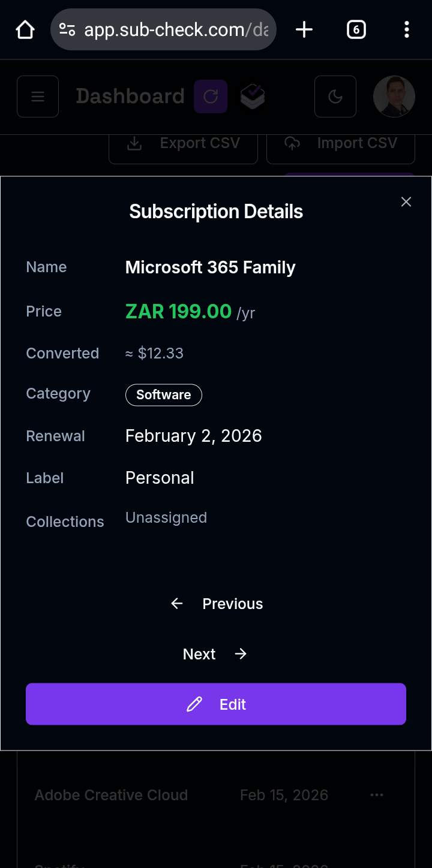
Task: Click the download icon on Export CSV
Action: click(x=134, y=143)
